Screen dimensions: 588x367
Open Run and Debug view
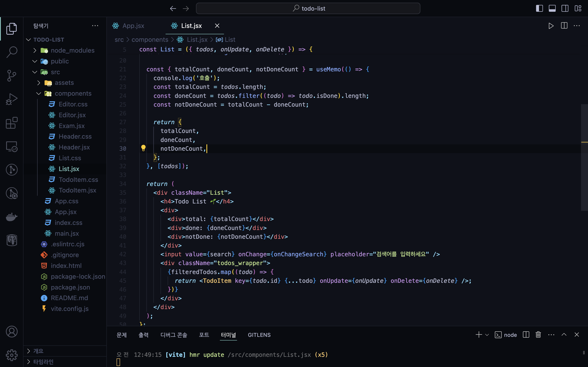[11, 99]
